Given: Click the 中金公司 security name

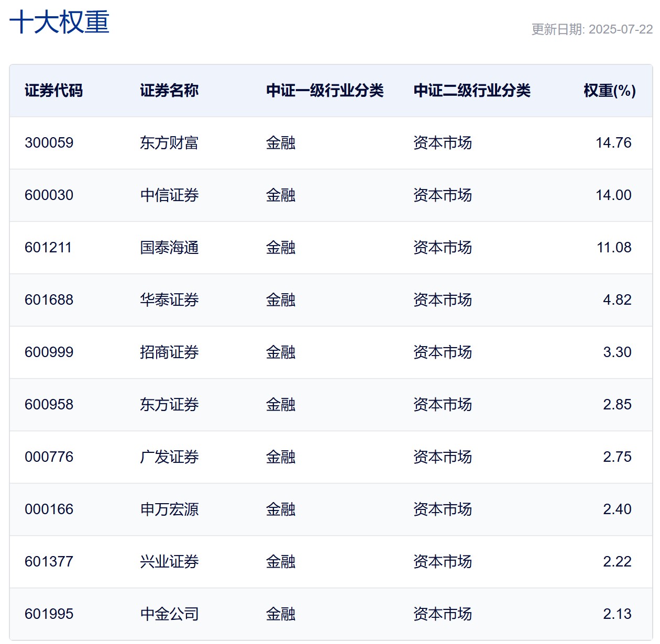Looking at the screenshot, I should 169,614.
